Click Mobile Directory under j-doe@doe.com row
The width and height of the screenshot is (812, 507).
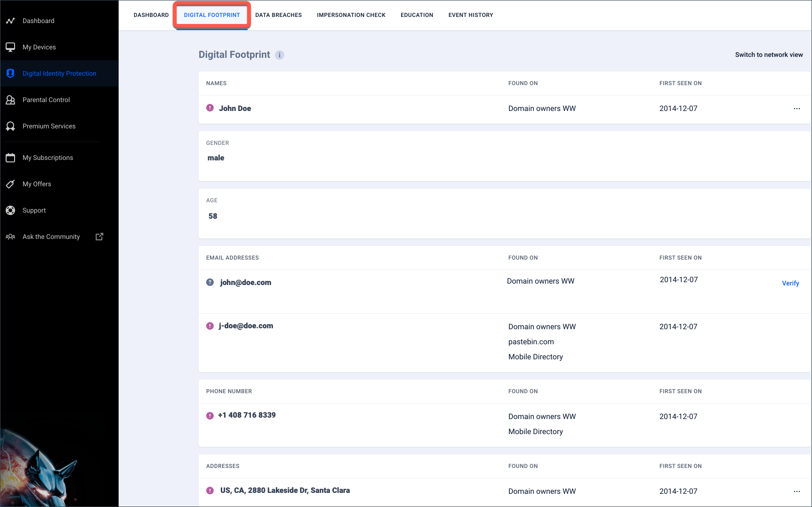pyautogui.click(x=536, y=357)
